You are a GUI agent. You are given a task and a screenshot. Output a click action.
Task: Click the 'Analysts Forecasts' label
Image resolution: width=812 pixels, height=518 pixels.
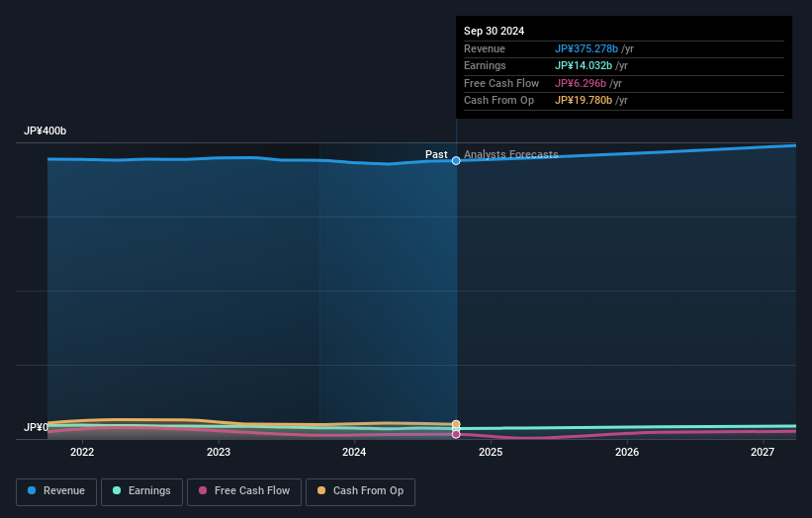[510, 154]
